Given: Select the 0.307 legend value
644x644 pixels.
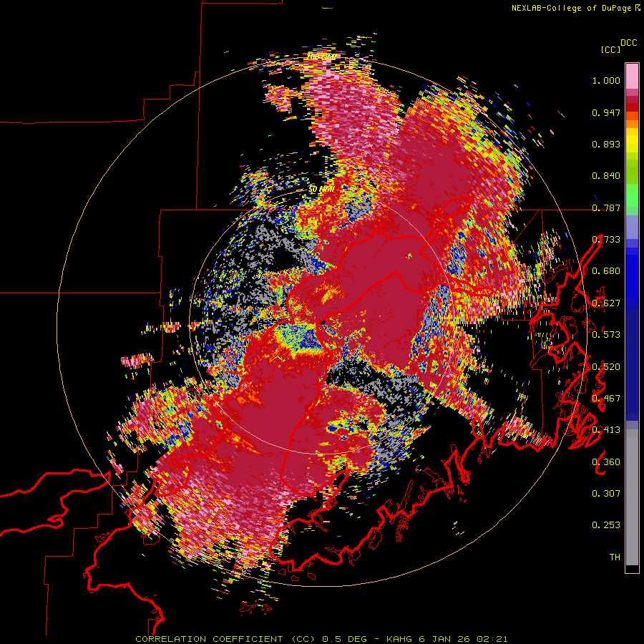Looking at the screenshot, I should coord(606,494).
